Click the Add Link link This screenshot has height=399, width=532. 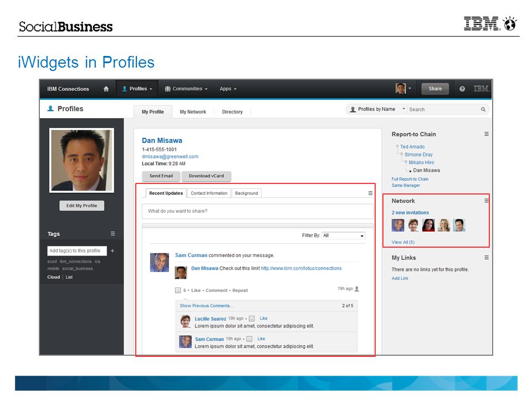[400, 278]
